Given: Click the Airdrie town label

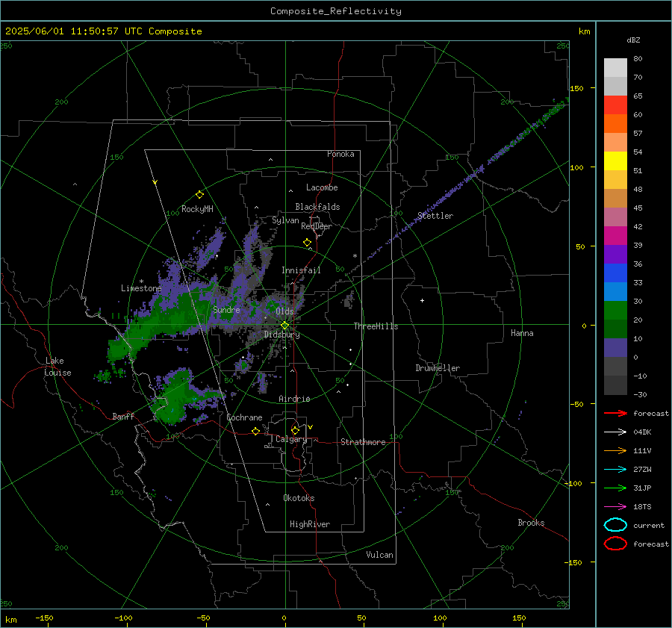Looking at the screenshot, I should pos(294,399).
